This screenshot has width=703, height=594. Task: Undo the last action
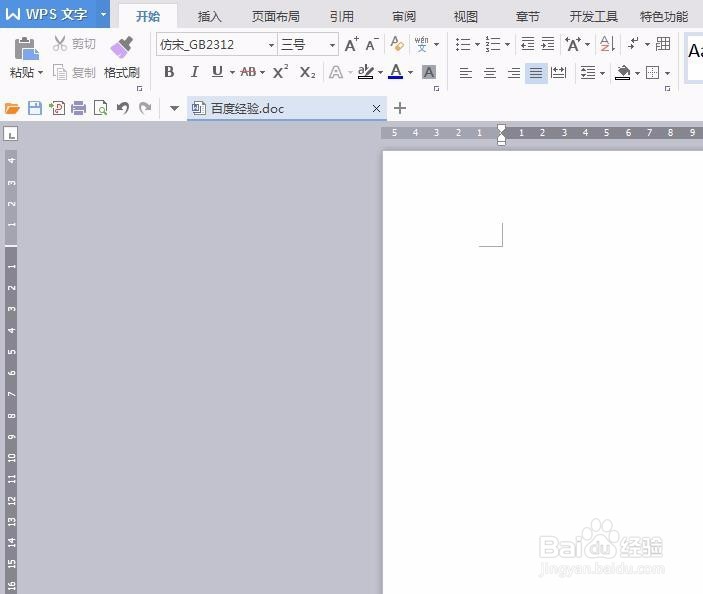coord(123,108)
